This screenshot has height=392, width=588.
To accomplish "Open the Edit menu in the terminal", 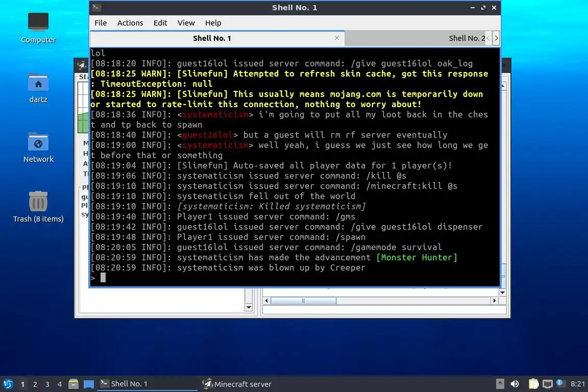I will tap(160, 23).
